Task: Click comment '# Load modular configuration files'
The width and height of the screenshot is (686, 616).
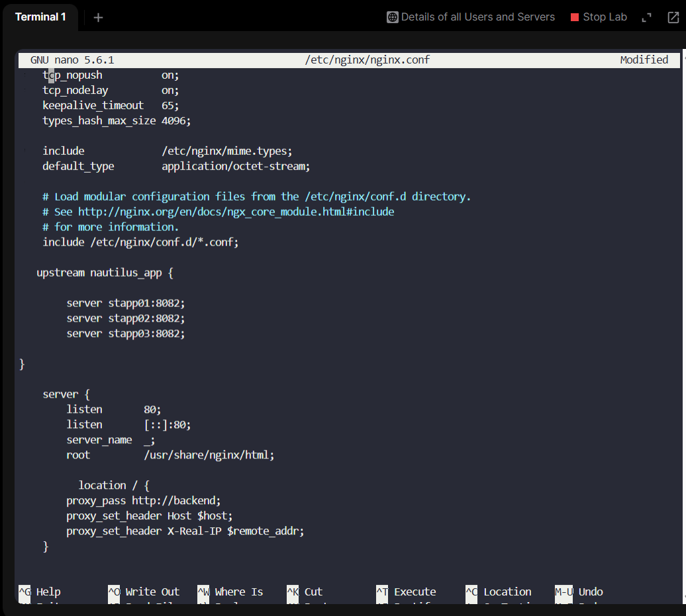Action: 144,197
